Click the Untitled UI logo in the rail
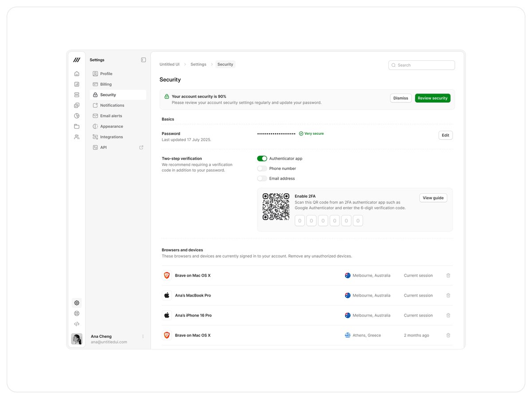This screenshot has width=532, height=399. (x=77, y=60)
